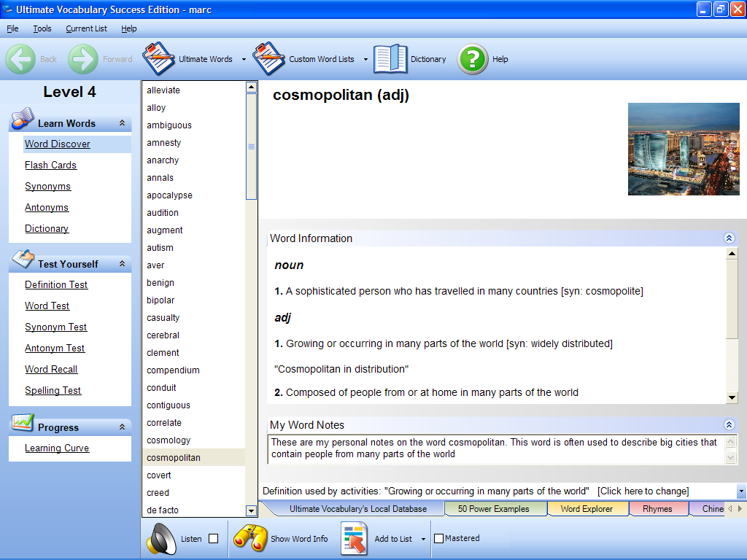Click the green Forward arrow icon
The height and width of the screenshot is (560, 747).
point(83,59)
